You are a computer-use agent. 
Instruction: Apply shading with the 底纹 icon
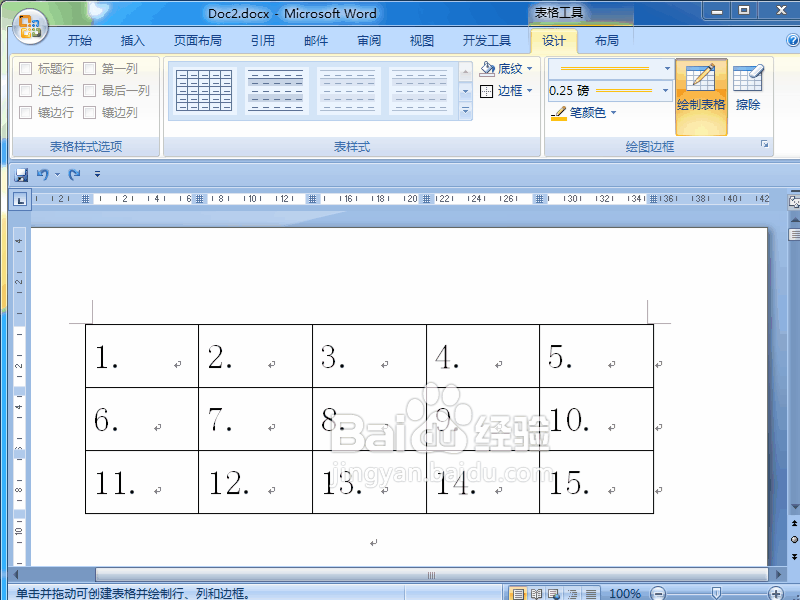(487, 68)
